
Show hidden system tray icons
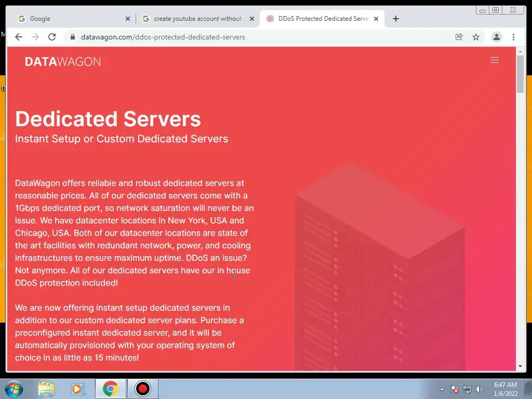(442, 389)
